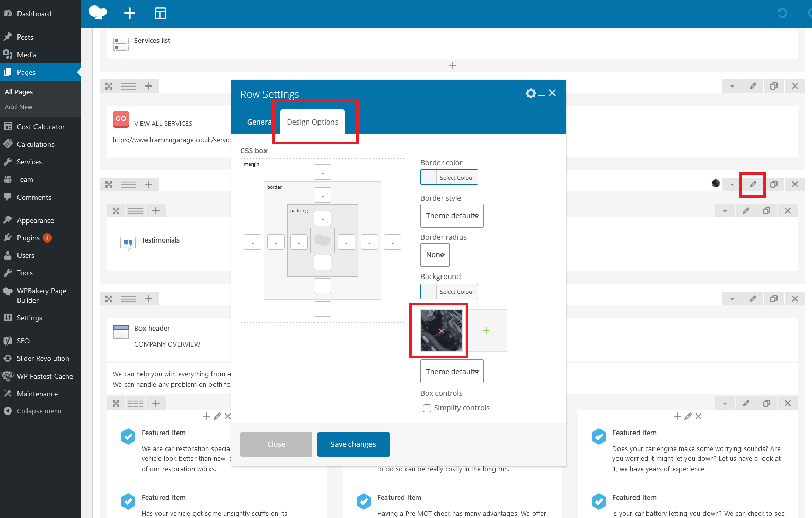
Task: Expand the Border style dropdown
Action: click(452, 216)
